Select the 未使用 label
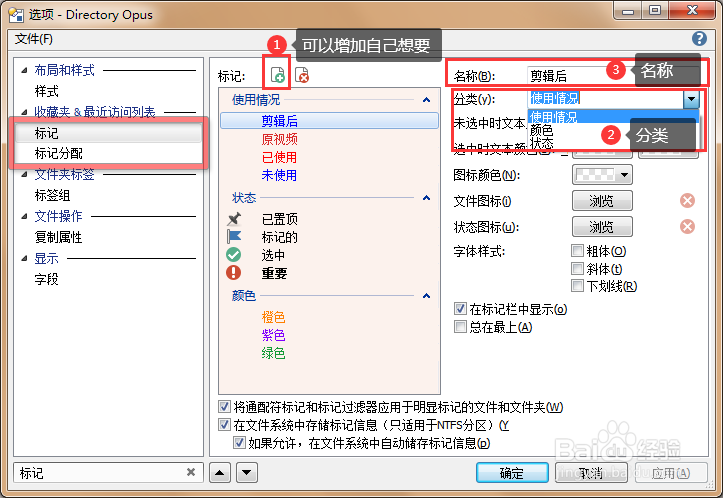The height and width of the screenshot is (498, 723). (279, 175)
